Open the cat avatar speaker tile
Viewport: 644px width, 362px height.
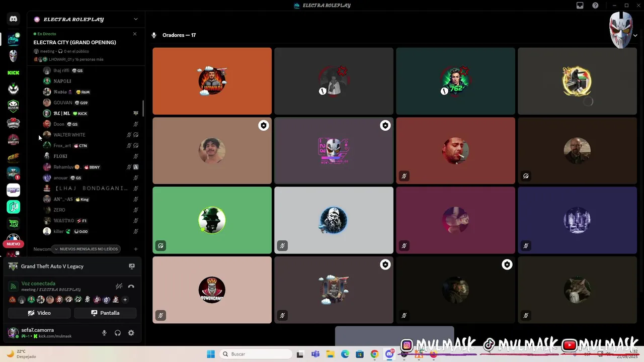(x=577, y=290)
